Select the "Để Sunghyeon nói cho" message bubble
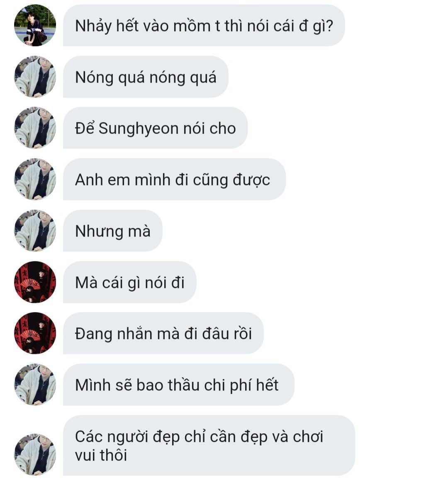Image resolution: width=448 pixels, height=481 pixels. pyautogui.click(x=155, y=128)
